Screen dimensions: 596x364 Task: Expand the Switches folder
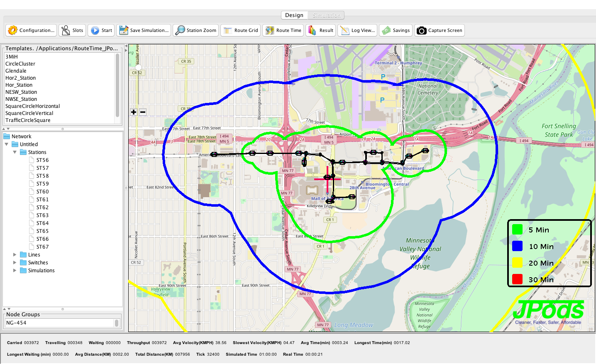coord(15,263)
